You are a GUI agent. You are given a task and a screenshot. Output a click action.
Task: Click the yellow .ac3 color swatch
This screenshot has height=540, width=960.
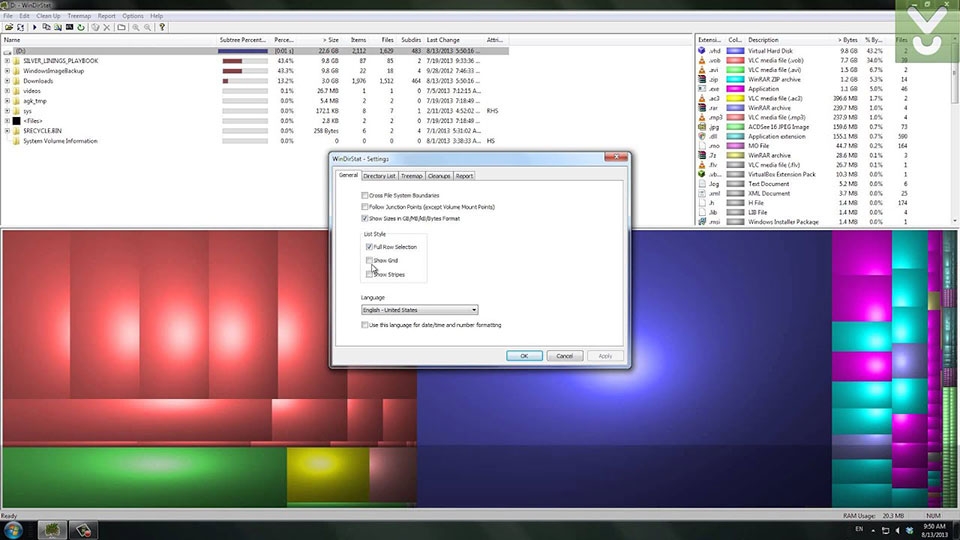tap(735, 99)
